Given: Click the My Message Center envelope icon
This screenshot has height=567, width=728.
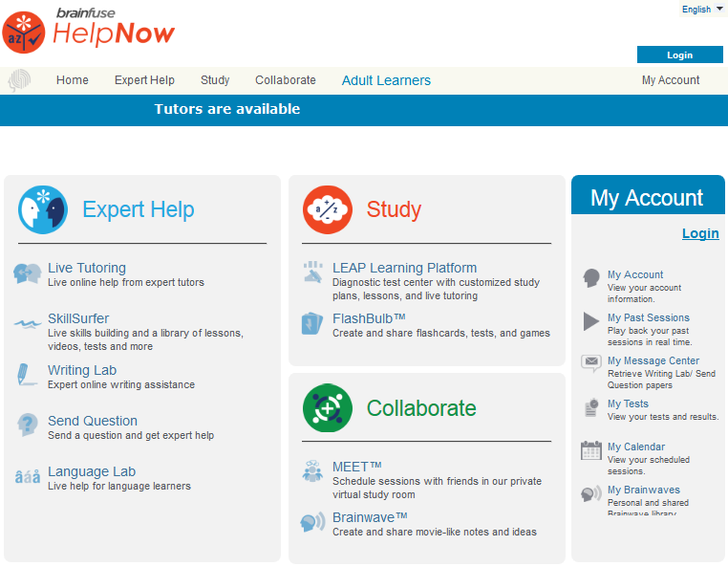Looking at the screenshot, I should click(591, 363).
